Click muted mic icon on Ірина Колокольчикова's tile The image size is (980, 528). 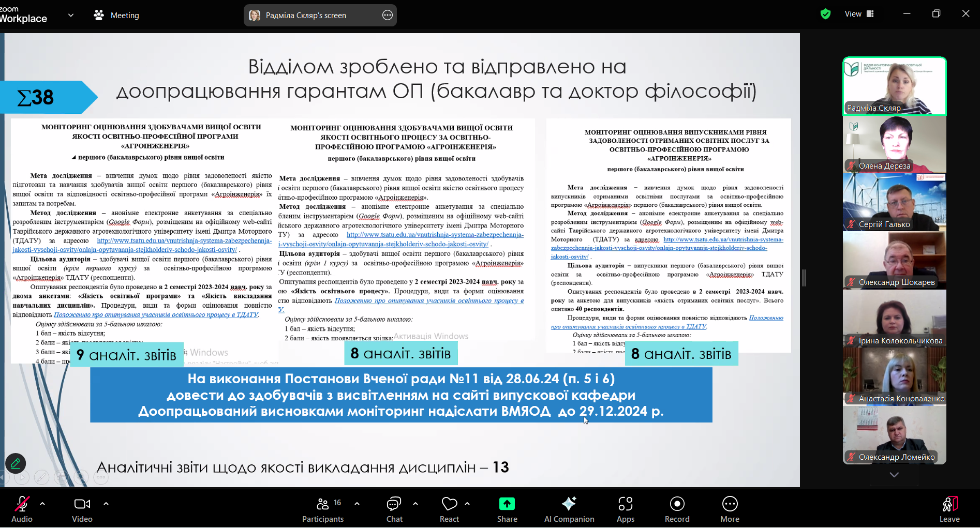pos(851,341)
